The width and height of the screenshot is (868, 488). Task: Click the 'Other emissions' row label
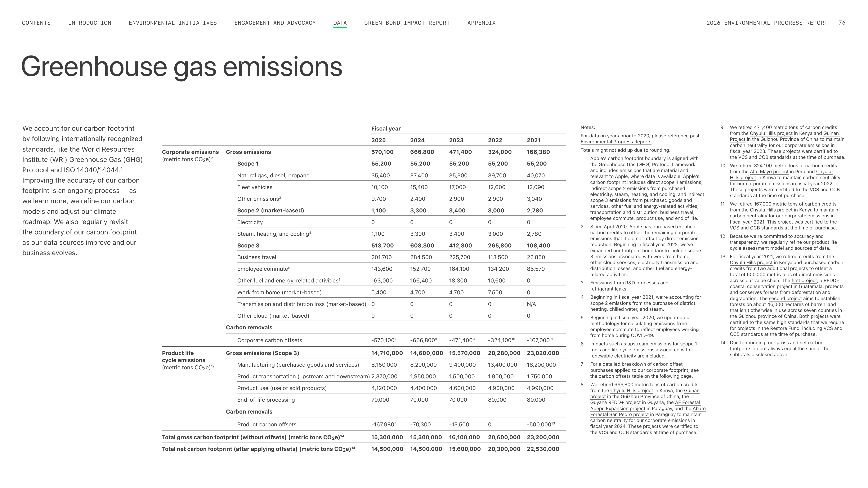point(259,199)
